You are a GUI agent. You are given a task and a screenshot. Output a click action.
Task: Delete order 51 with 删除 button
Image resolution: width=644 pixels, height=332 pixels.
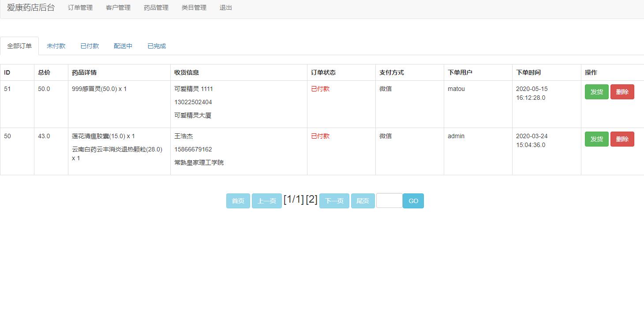tap(622, 92)
